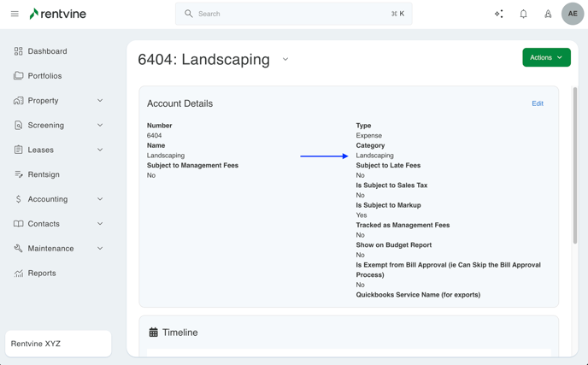Open the Actions dropdown button

coord(546,57)
